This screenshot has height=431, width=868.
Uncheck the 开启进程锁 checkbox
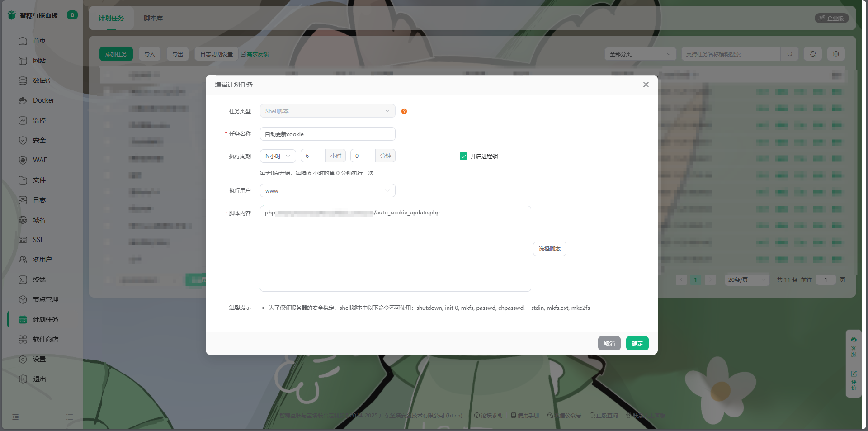(463, 156)
